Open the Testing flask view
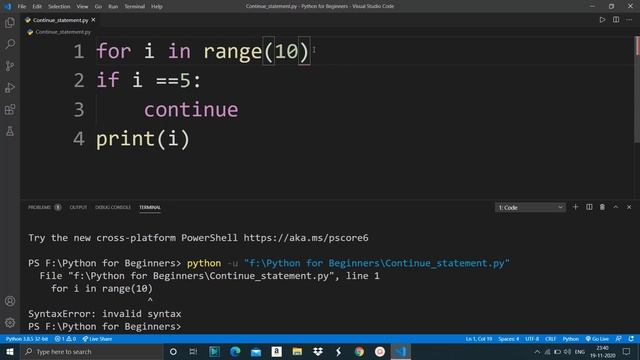This screenshot has height=360, width=640. pyautogui.click(x=10, y=131)
